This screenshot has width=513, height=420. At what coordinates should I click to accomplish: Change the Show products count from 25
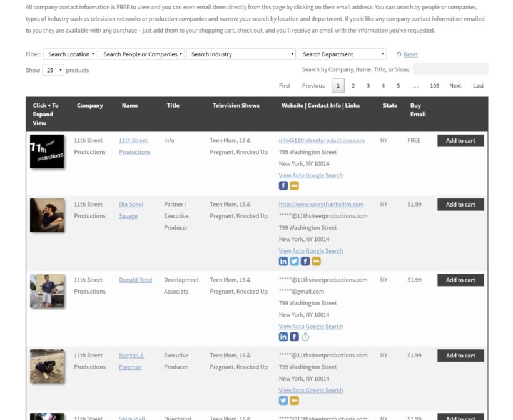pyautogui.click(x=51, y=70)
